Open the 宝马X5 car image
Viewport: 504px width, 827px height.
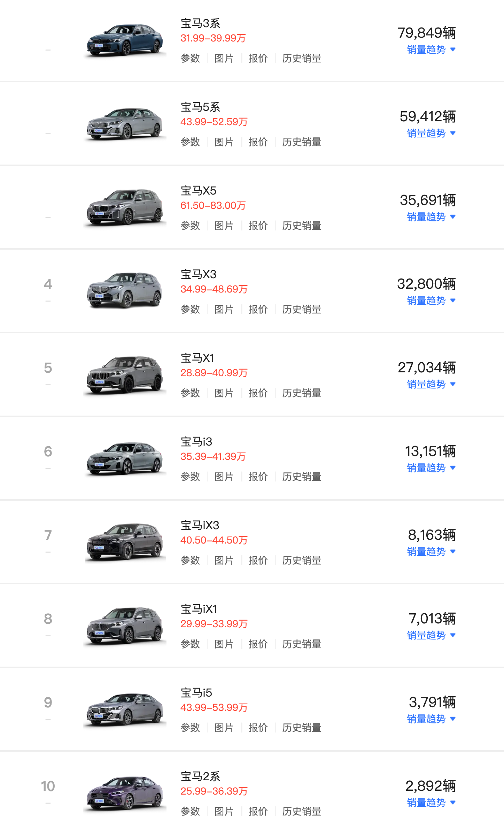(125, 207)
